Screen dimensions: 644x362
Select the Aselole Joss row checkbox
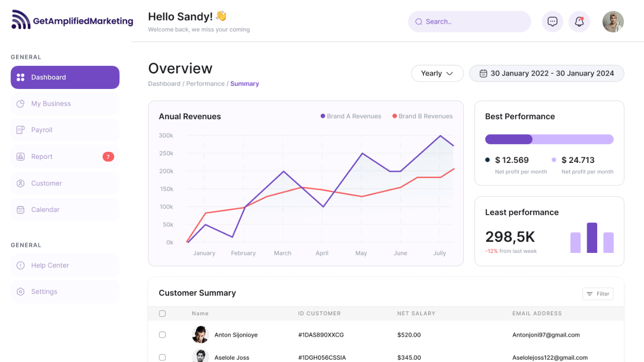point(162,357)
